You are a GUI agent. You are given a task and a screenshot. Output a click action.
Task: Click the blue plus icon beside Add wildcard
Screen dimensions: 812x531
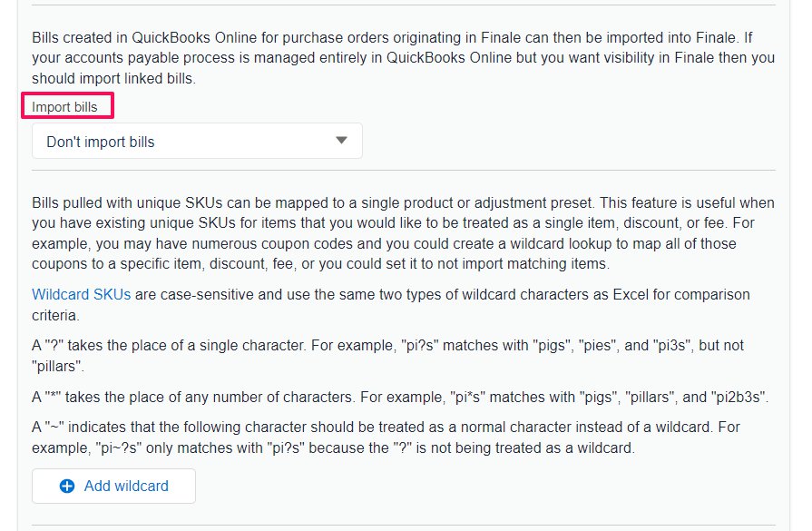click(x=67, y=486)
